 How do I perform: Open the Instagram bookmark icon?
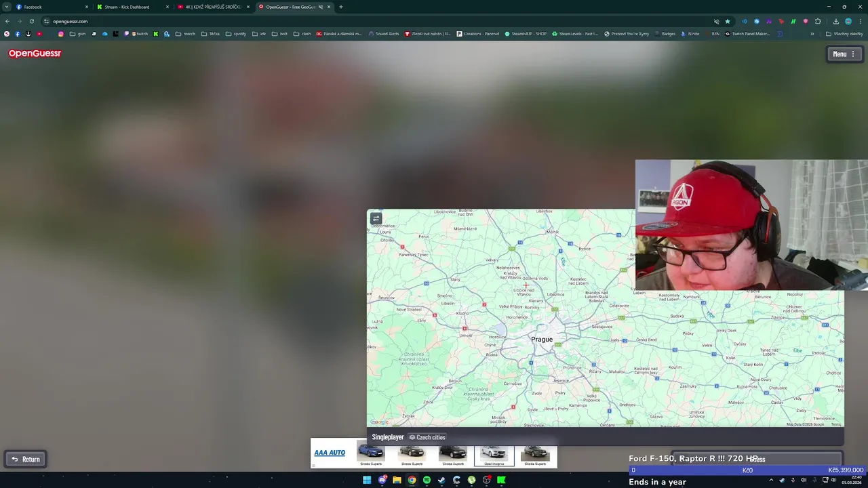(x=60, y=34)
